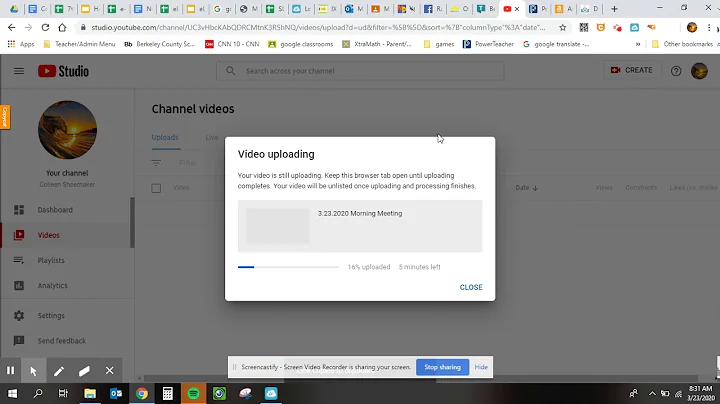The image size is (720, 404).
Task: Go back in browser history
Action: (11, 28)
